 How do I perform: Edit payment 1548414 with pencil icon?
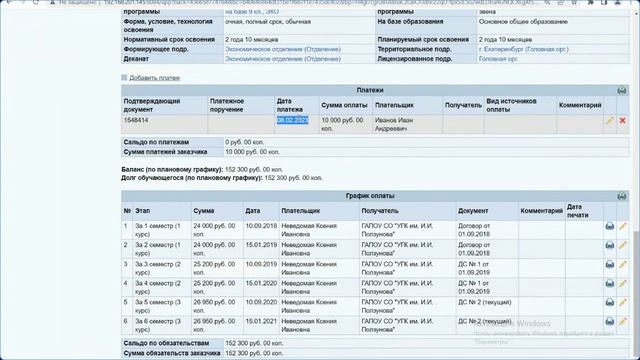[610, 120]
